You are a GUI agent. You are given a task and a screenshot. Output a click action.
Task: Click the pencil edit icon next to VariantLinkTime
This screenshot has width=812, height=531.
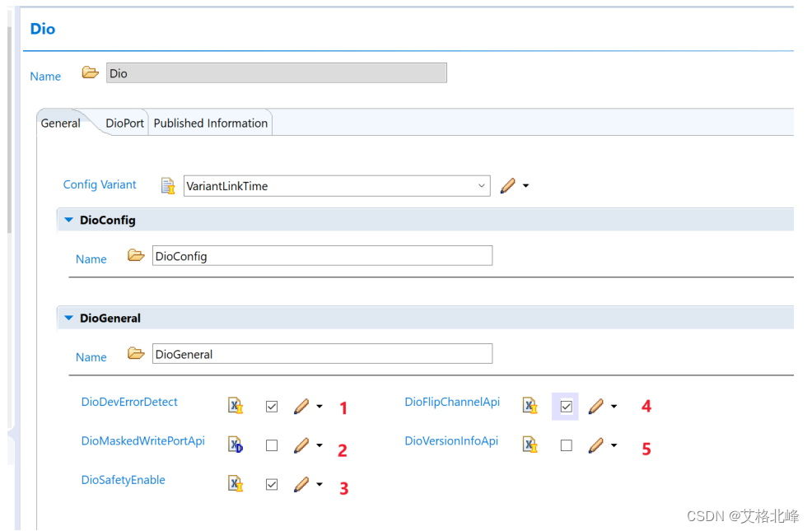tap(508, 185)
